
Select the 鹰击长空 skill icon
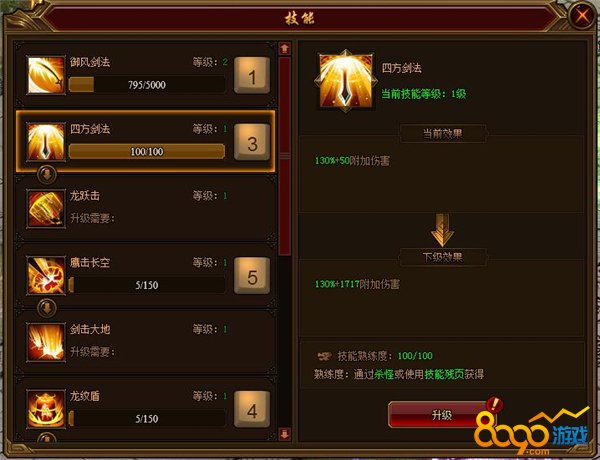46,275
